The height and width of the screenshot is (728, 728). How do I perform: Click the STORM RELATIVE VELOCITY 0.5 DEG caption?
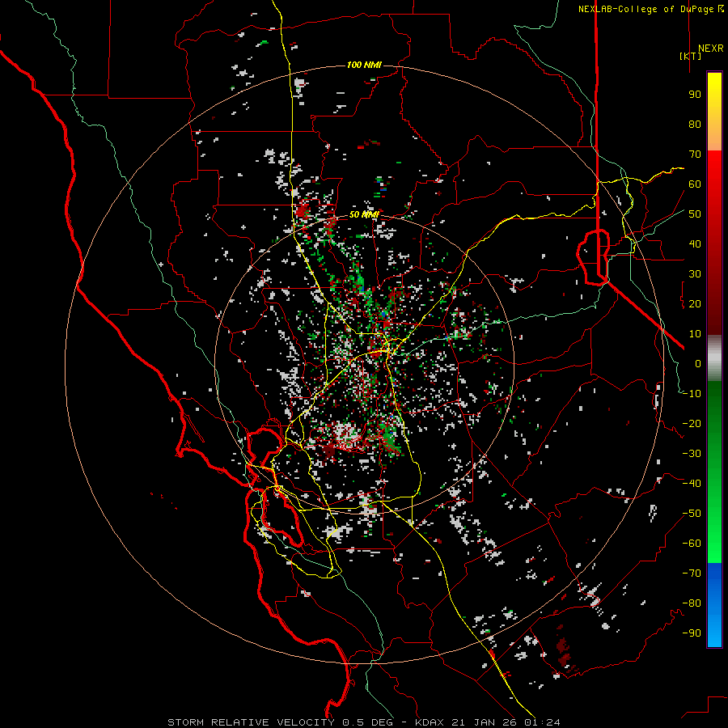[280, 722]
